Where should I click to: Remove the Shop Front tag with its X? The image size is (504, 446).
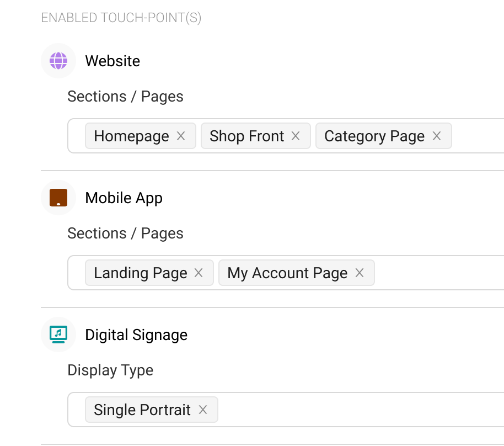tap(296, 136)
